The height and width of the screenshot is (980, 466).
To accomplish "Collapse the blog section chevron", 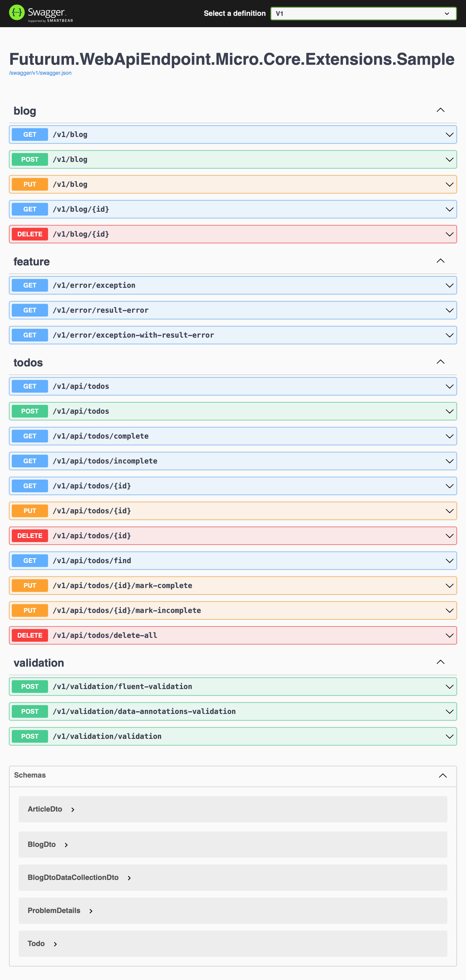I will (x=440, y=110).
